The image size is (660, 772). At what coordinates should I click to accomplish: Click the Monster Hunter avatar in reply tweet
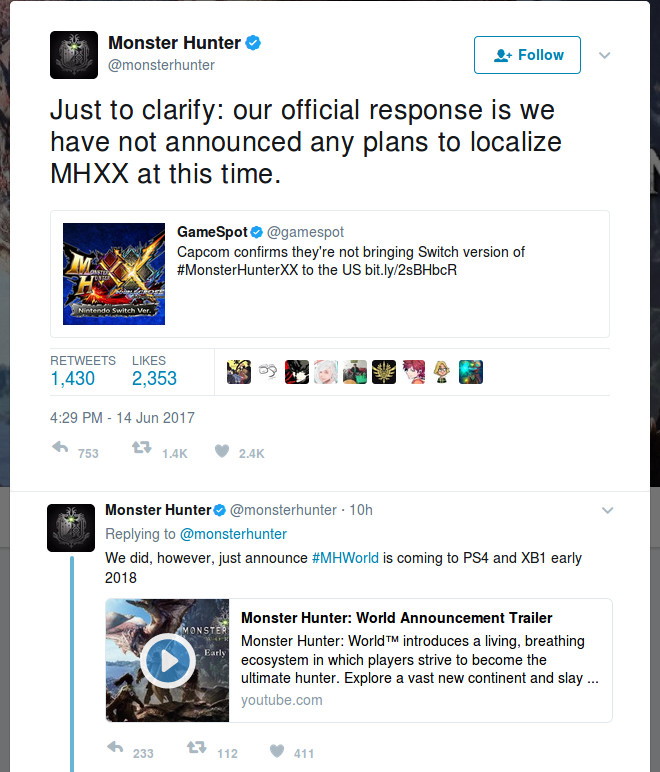pyautogui.click(x=71, y=528)
